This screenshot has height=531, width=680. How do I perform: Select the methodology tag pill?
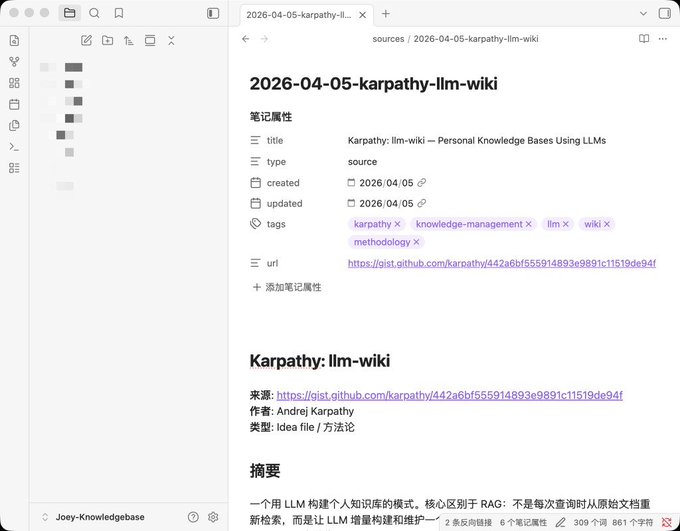(386, 242)
